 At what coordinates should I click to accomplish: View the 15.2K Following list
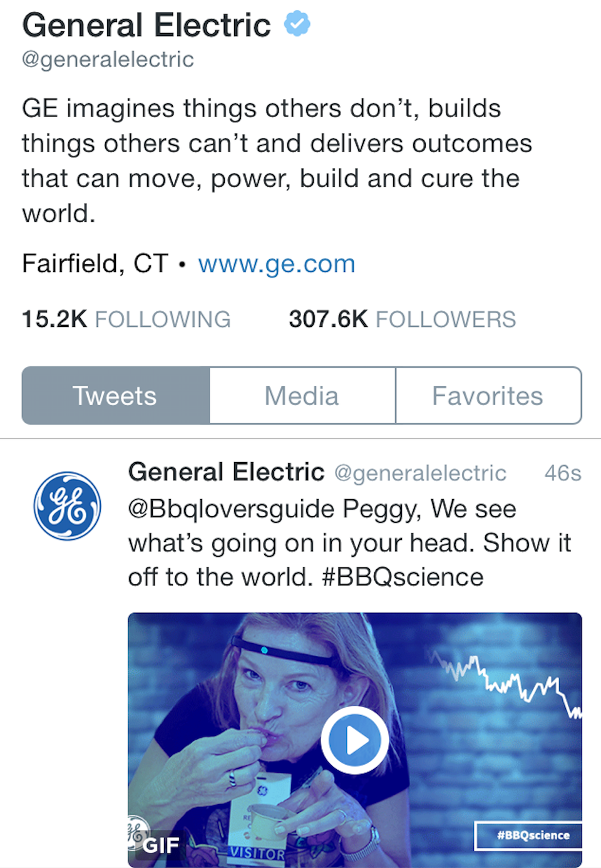[x=126, y=319]
